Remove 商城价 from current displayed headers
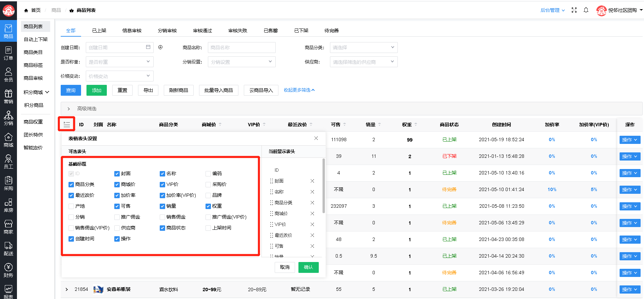The width and height of the screenshot is (644, 299). (x=312, y=213)
